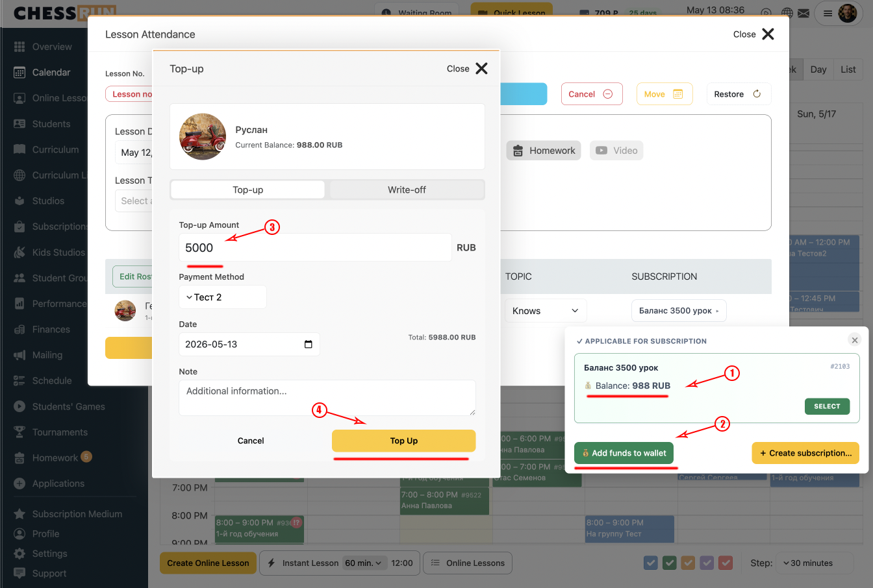Click the Tournaments trophy icon
The width and height of the screenshot is (873, 588).
(x=19, y=432)
